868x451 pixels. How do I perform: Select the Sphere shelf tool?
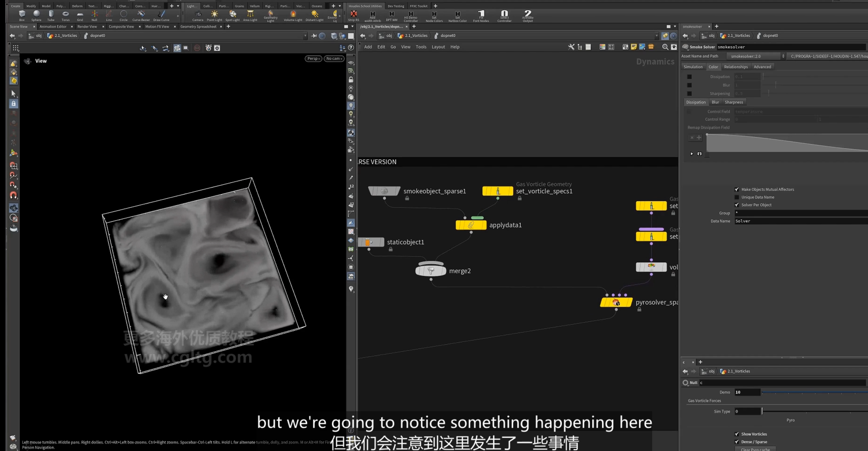36,15
